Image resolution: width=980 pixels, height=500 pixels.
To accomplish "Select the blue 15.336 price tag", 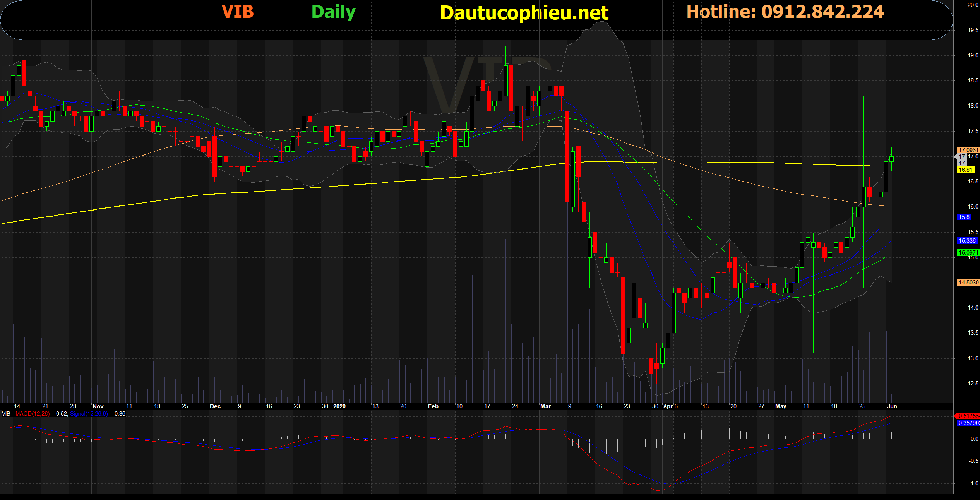I will click(x=967, y=241).
